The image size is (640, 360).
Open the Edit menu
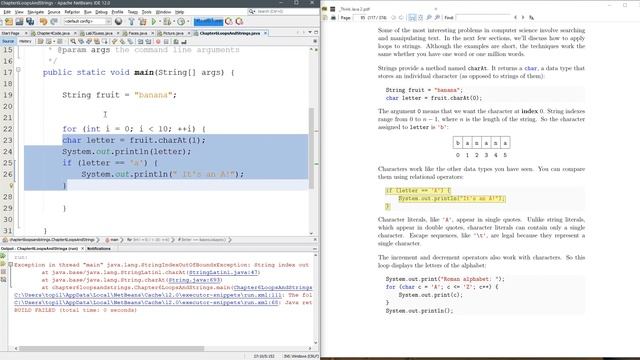(7, 12)
